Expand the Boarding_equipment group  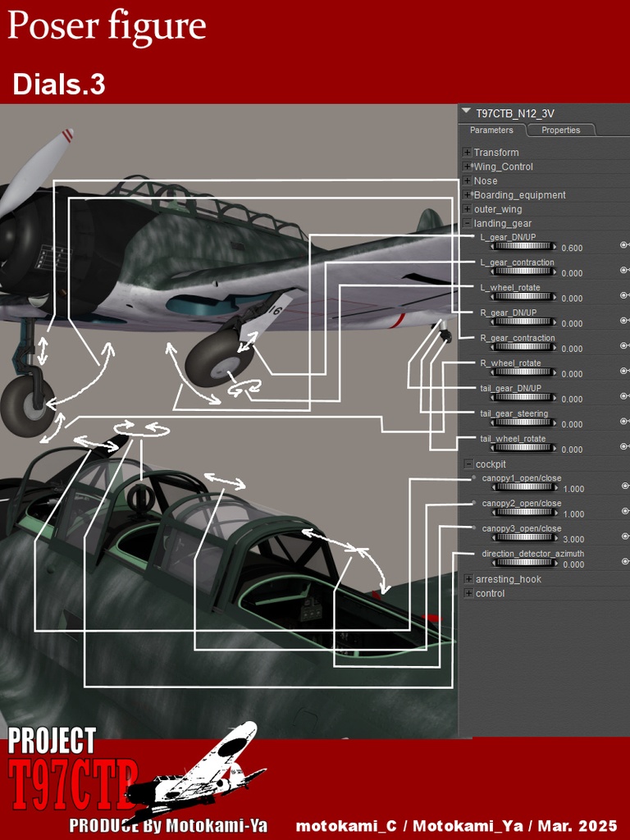click(467, 195)
